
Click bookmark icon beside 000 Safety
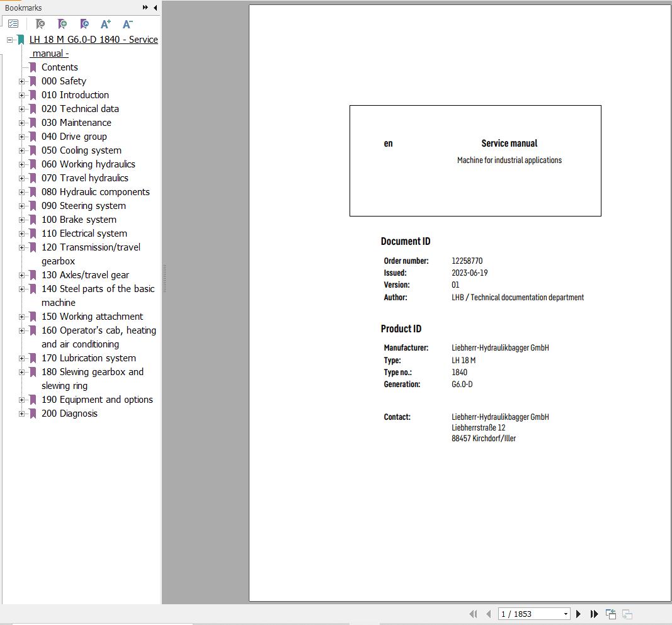click(x=33, y=81)
